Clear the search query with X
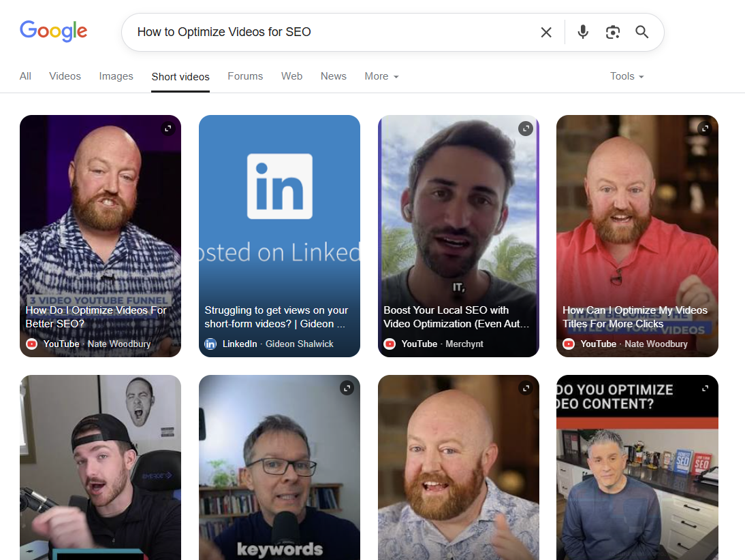 pos(546,32)
